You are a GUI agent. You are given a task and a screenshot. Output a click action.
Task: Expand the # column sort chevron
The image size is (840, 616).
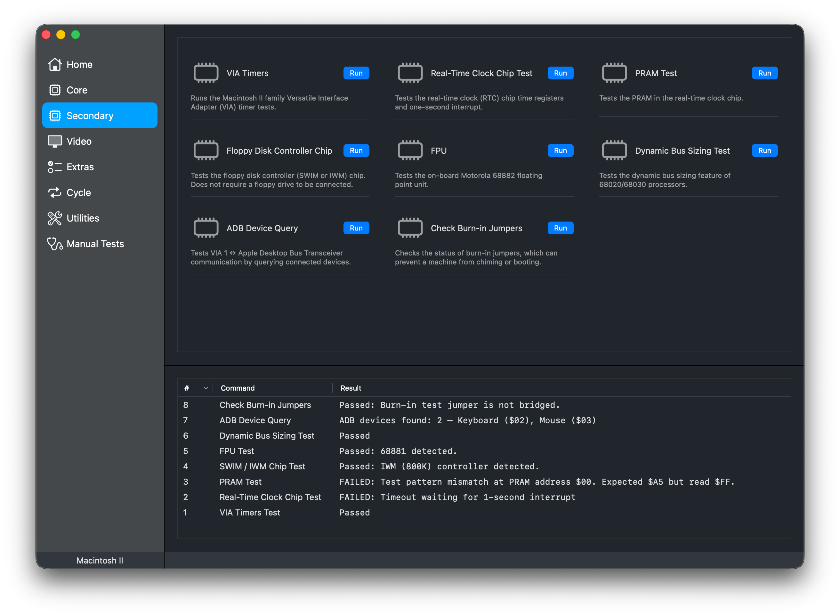click(206, 388)
